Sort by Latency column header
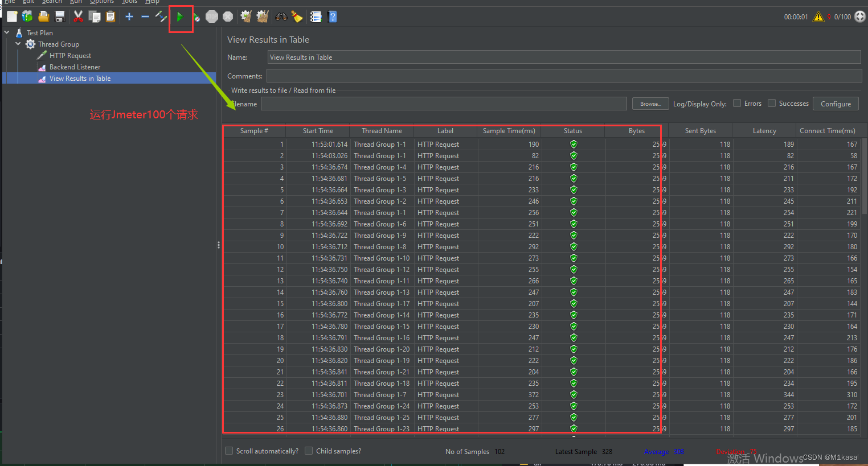 (x=764, y=131)
